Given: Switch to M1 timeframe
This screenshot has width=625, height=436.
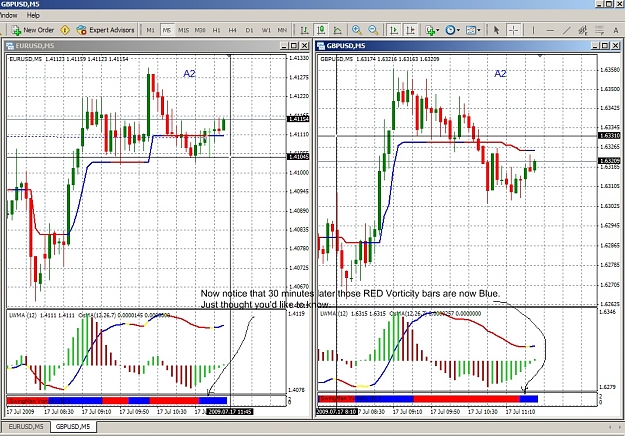Looking at the screenshot, I should [150, 30].
